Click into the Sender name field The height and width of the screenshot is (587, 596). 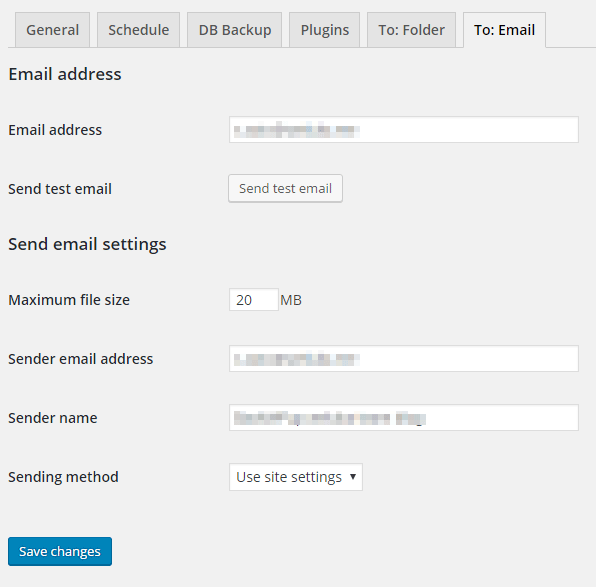(404, 417)
